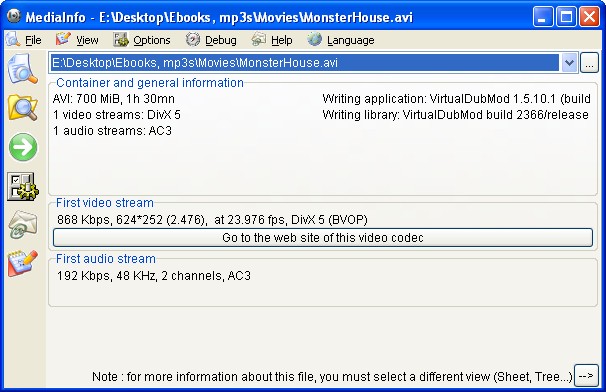606x392 pixels.
Task: Open the Options menu
Action: [152, 40]
